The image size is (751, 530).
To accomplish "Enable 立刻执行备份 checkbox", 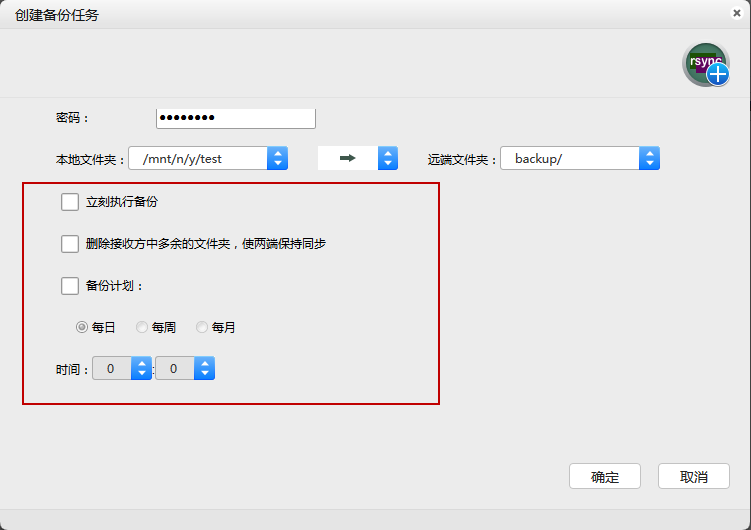I will (70, 202).
